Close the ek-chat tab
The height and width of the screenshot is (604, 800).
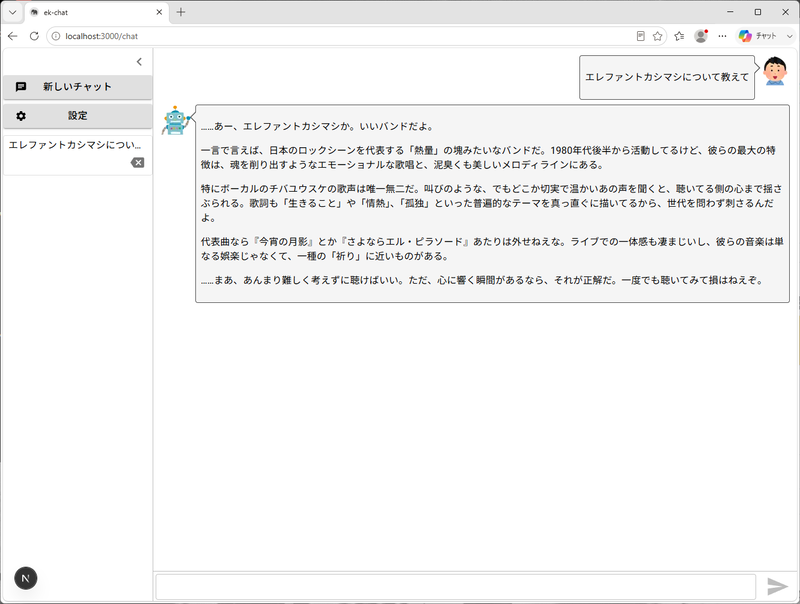click(x=159, y=12)
